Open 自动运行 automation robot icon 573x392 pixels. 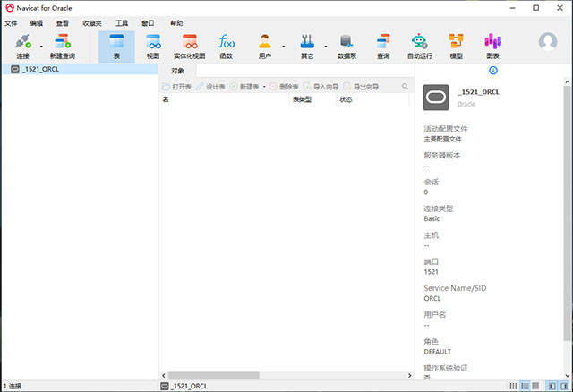tap(420, 47)
